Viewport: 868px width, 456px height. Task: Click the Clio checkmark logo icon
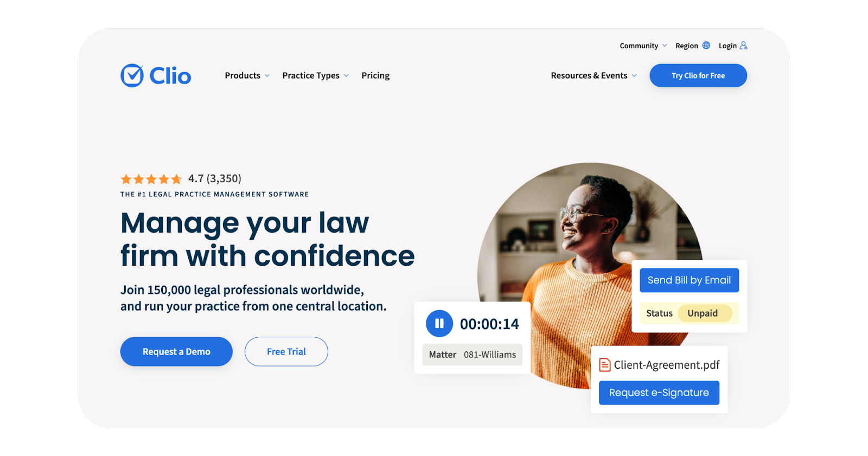(x=132, y=75)
